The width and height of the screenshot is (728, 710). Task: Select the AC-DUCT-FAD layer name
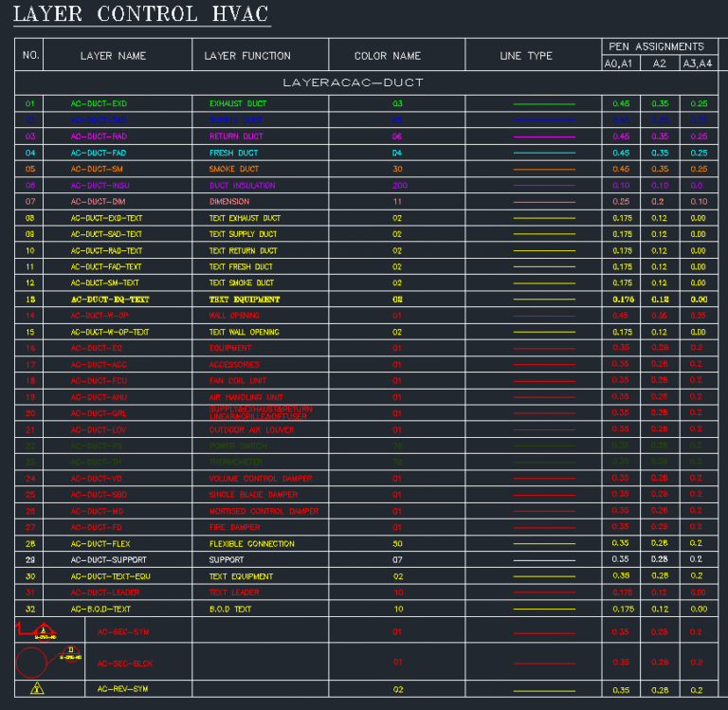coord(99,153)
